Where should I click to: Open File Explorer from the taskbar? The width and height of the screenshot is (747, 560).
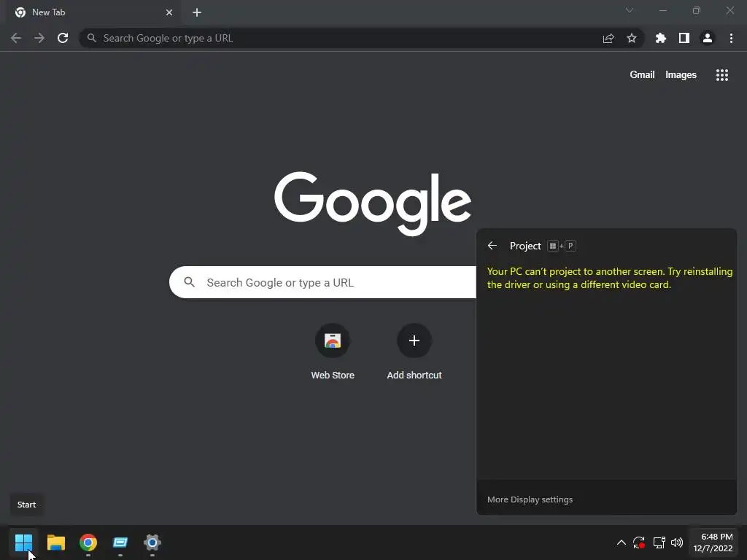[55, 542]
